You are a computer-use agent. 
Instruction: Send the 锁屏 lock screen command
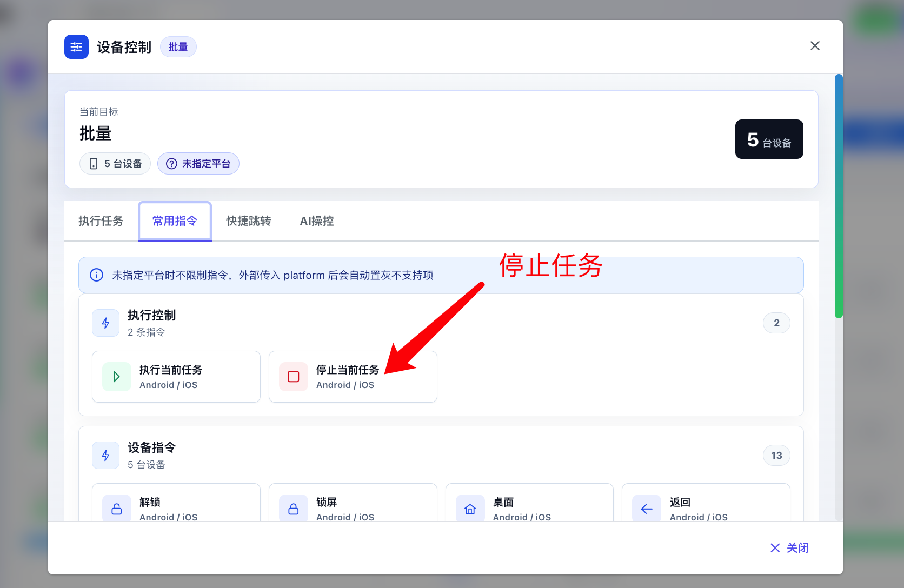pyautogui.click(x=353, y=503)
